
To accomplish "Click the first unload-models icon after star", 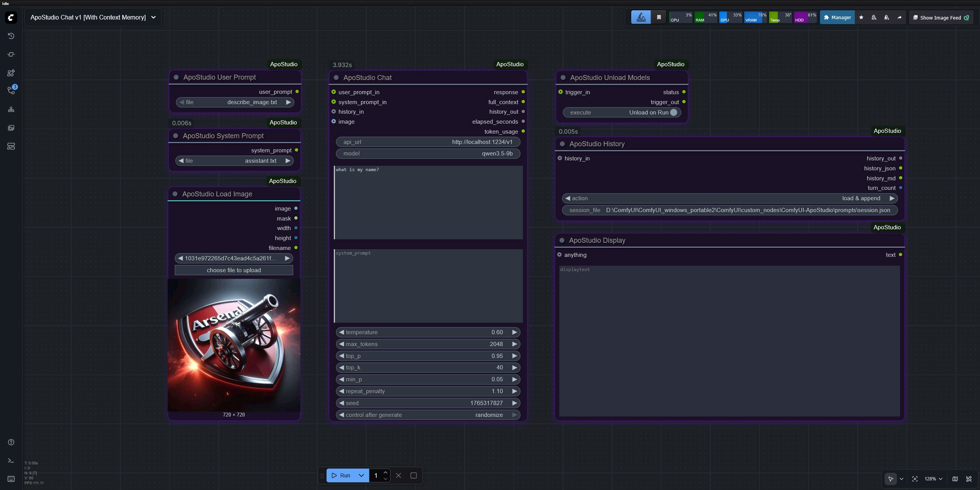I will [874, 17].
